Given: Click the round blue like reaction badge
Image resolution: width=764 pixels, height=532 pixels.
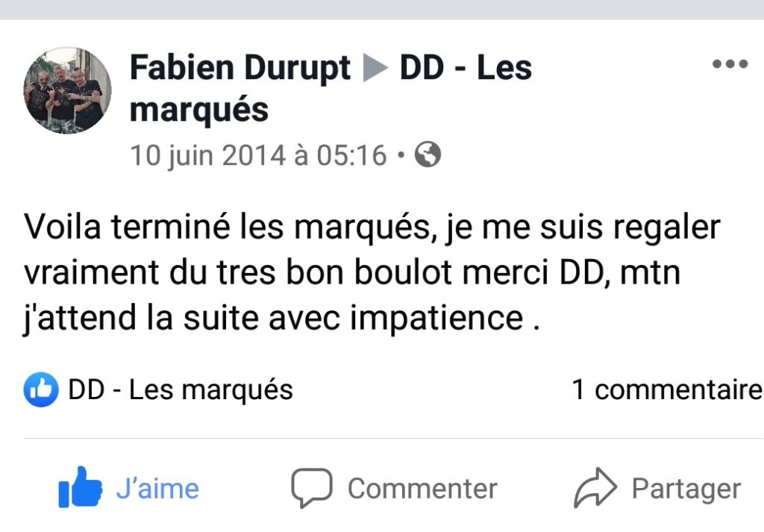Looking at the screenshot, I should [41, 389].
